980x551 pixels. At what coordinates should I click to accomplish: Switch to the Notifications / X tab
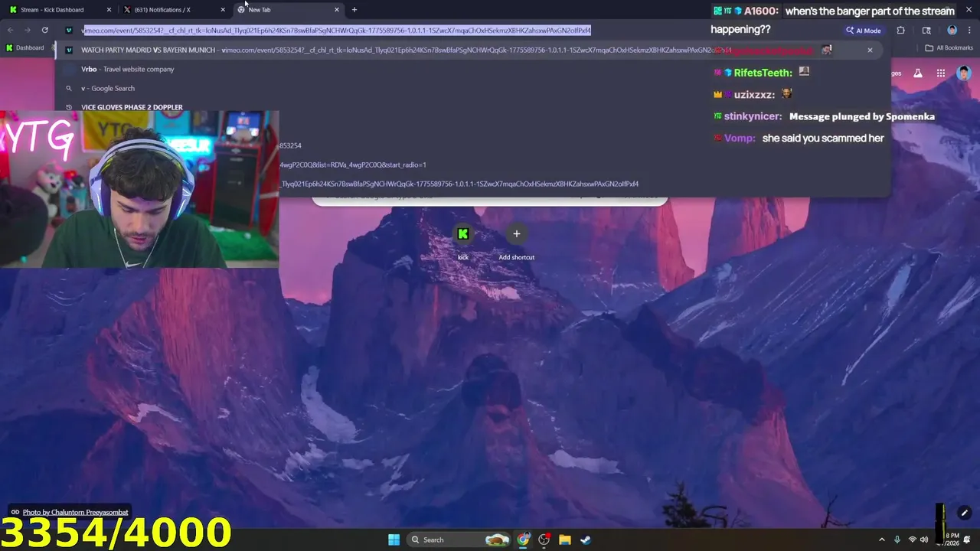coord(173,10)
